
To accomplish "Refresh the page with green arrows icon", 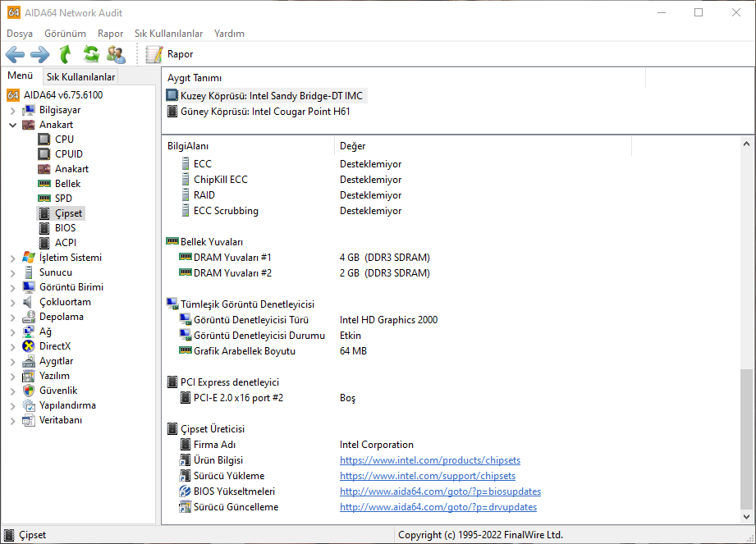I will (x=90, y=54).
